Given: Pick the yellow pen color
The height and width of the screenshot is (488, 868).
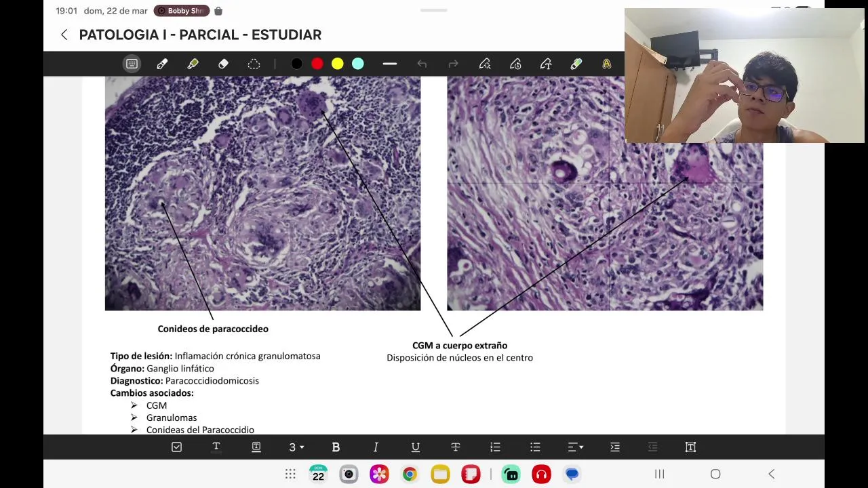Looking at the screenshot, I should tap(337, 64).
